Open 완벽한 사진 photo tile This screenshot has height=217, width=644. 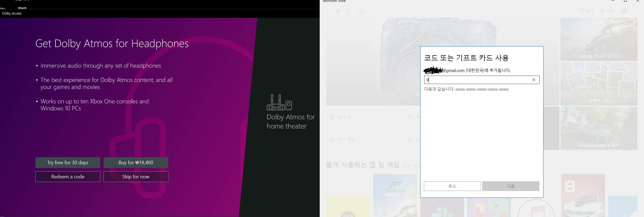(599, 84)
